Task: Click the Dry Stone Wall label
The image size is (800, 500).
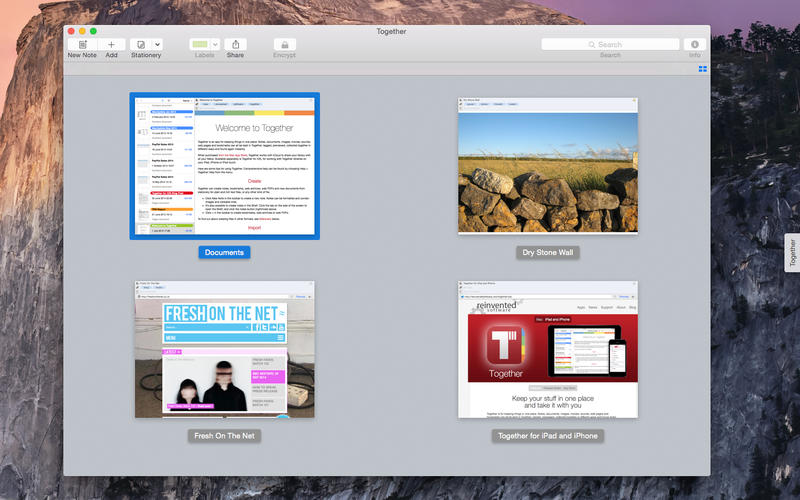Action: [548, 252]
